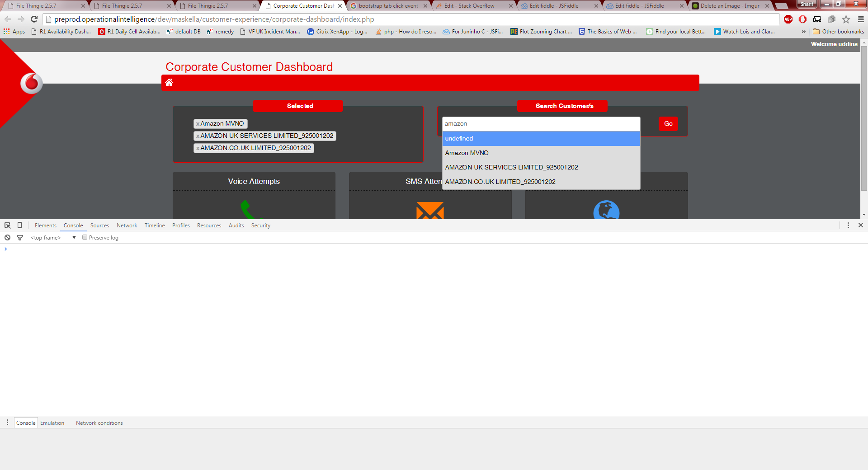Click the Go search button

click(x=668, y=123)
